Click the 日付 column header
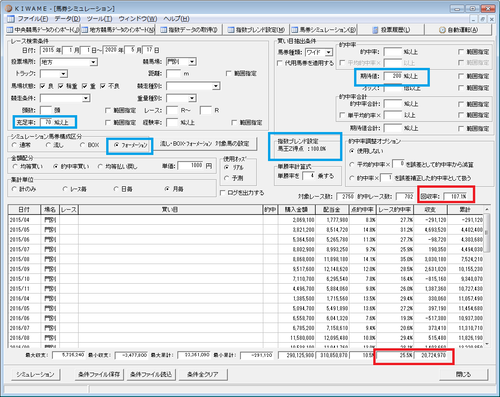 (x=24, y=210)
